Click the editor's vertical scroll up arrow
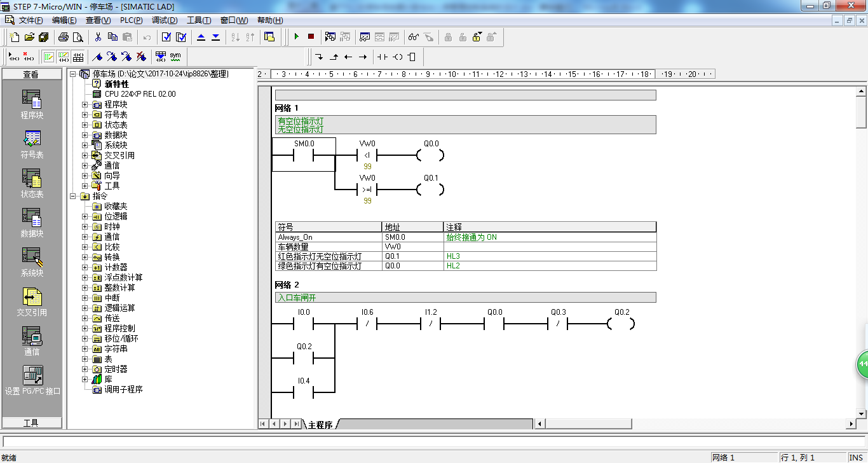 click(x=862, y=92)
